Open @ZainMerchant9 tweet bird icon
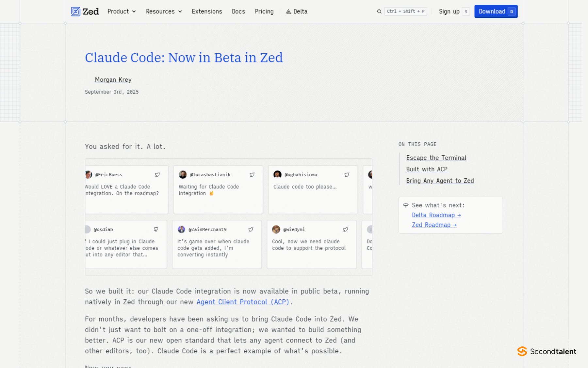The width and height of the screenshot is (588, 368). point(251,230)
